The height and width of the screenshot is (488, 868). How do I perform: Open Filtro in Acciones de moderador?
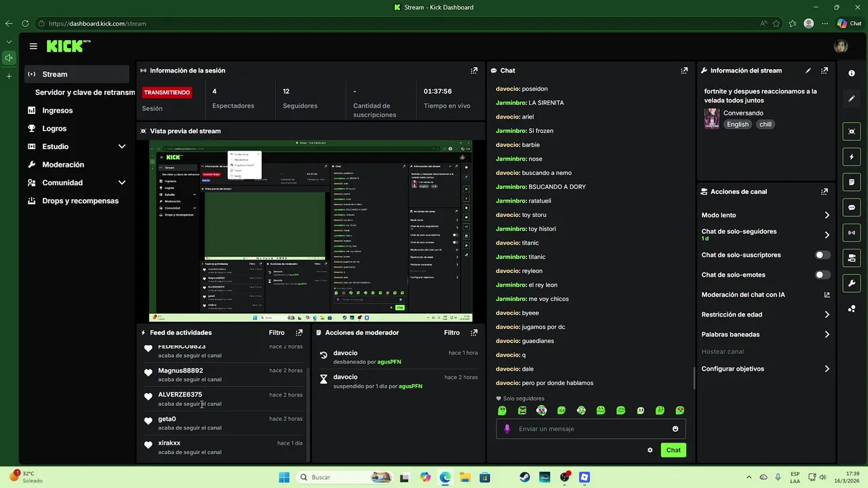pyautogui.click(x=452, y=333)
